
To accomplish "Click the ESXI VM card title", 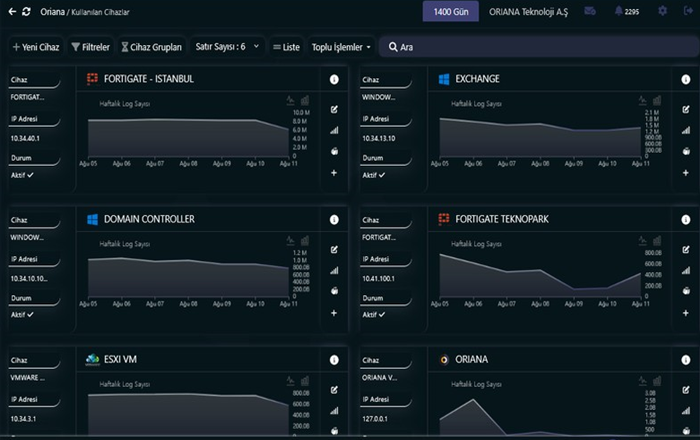I will click(120, 359).
